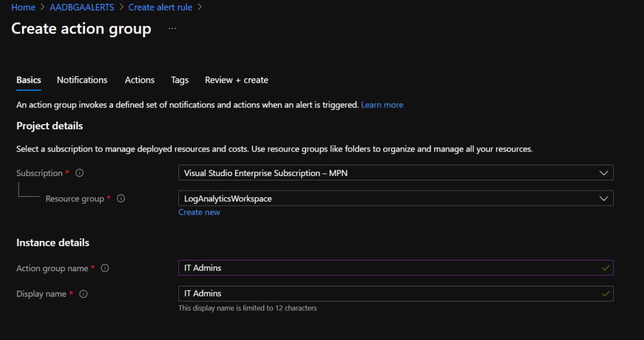Click the green checkmark in Display name field
This screenshot has height=340, width=644.
(x=606, y=293)
